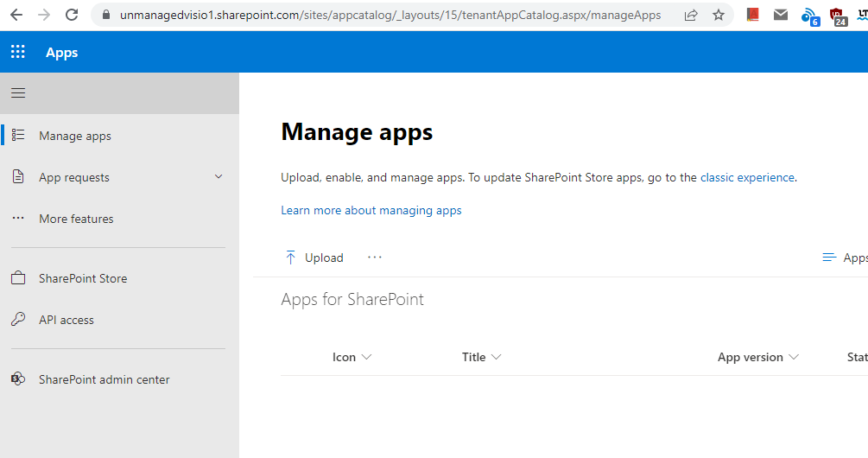Open API access from the sidebar
The height and width of the screenshot is (458, 868).
coord(119,320)
